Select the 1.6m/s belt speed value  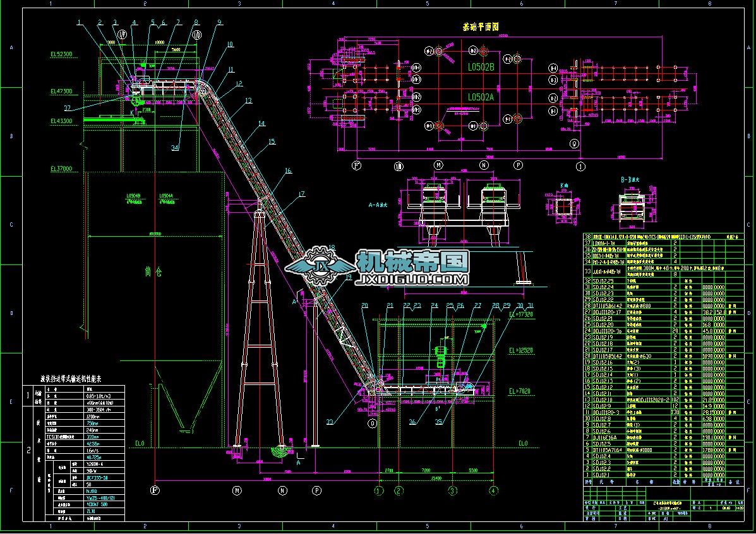[92, 451]
